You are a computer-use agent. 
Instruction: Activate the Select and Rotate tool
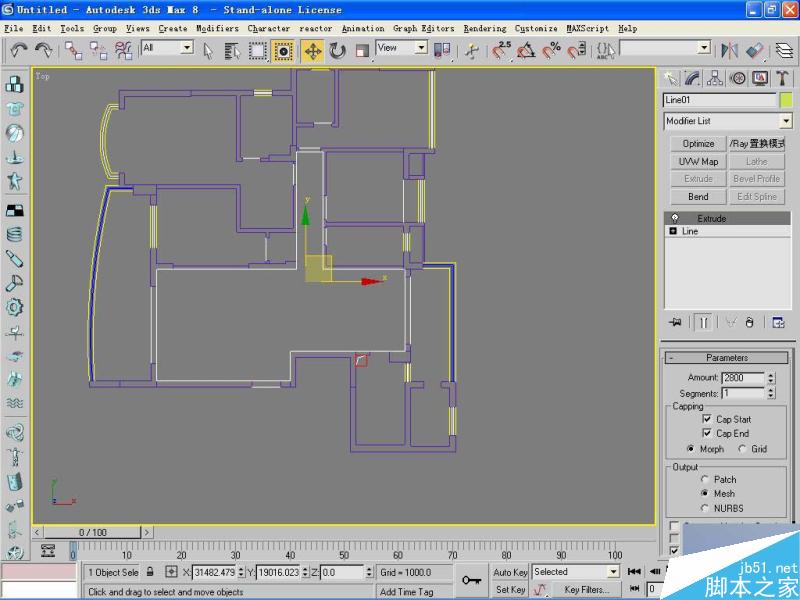point(339,51)
